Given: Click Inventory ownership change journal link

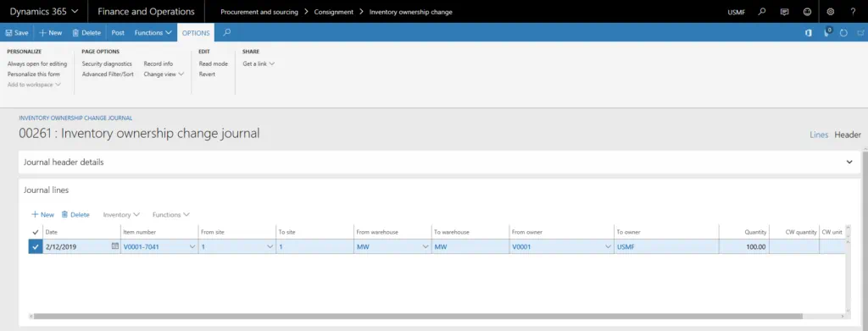Looking at the screenshot, I should tap(75, 118).
